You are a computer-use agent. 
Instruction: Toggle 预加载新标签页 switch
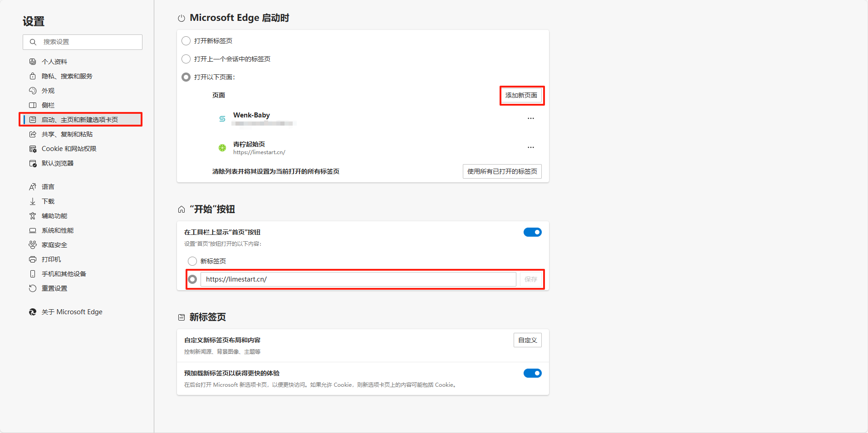tap(533, 373)
